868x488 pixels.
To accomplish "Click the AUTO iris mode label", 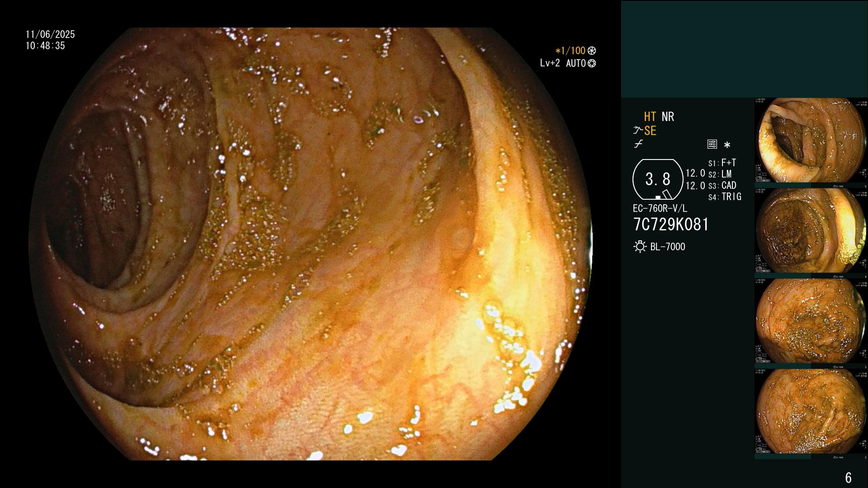I will [x=576, y=63].
